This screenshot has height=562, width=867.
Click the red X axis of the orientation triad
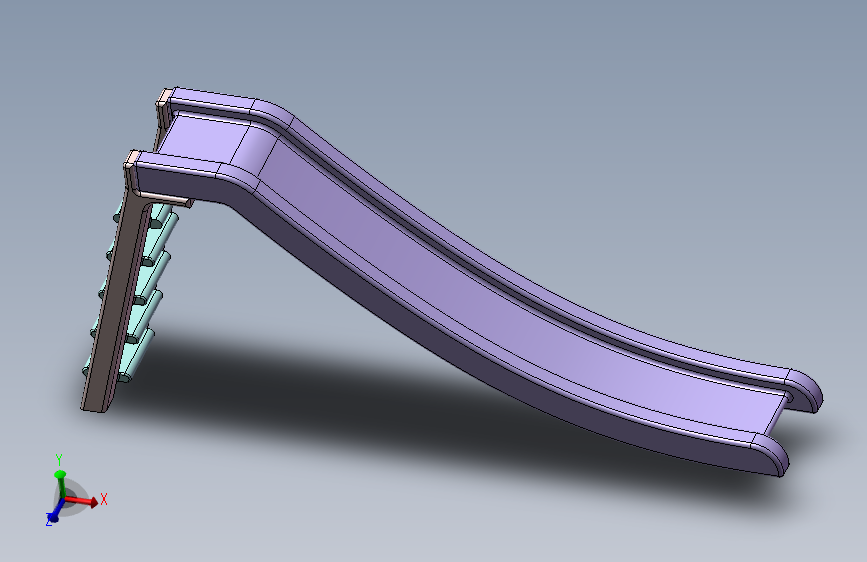(x=81, y=501)
